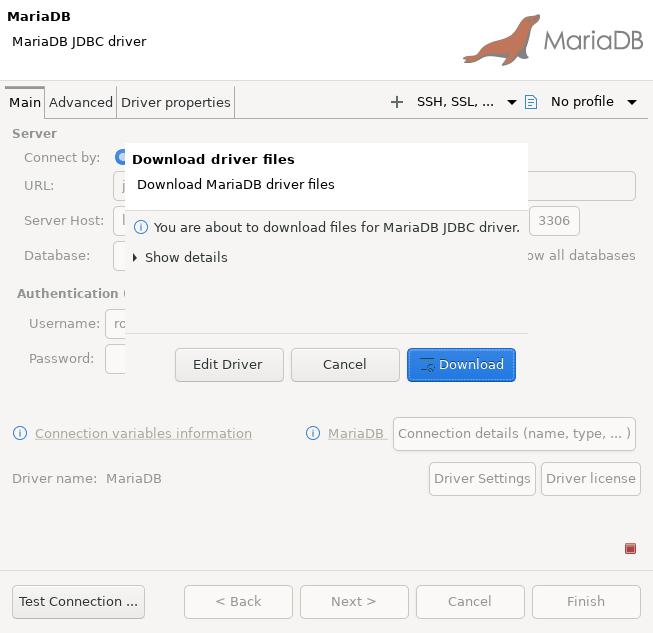Go to previous step with Back
The image size is (653, 633).
coord(239,602)
